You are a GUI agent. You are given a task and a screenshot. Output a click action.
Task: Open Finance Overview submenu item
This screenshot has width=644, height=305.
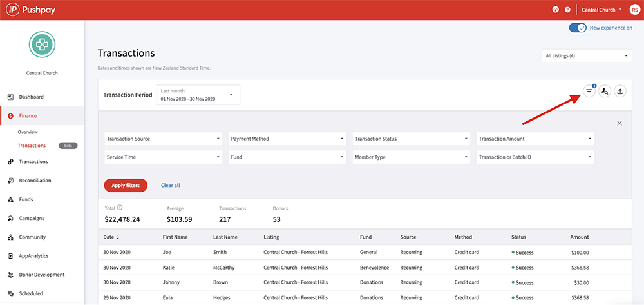click(x=28, y=132)
